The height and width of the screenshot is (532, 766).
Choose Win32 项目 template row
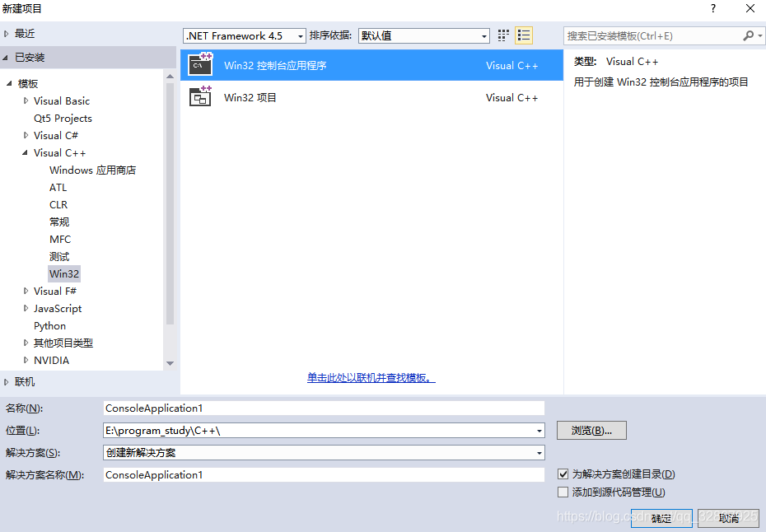click(371, 97)
